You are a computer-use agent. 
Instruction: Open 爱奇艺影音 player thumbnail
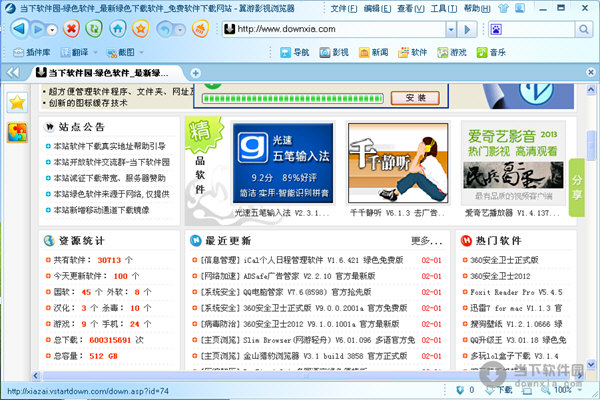513,163
